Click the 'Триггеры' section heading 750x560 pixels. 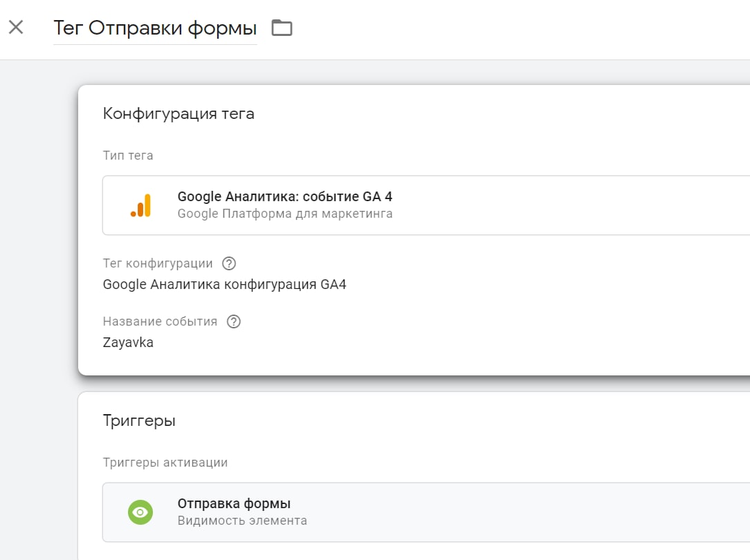coord(139,420)
